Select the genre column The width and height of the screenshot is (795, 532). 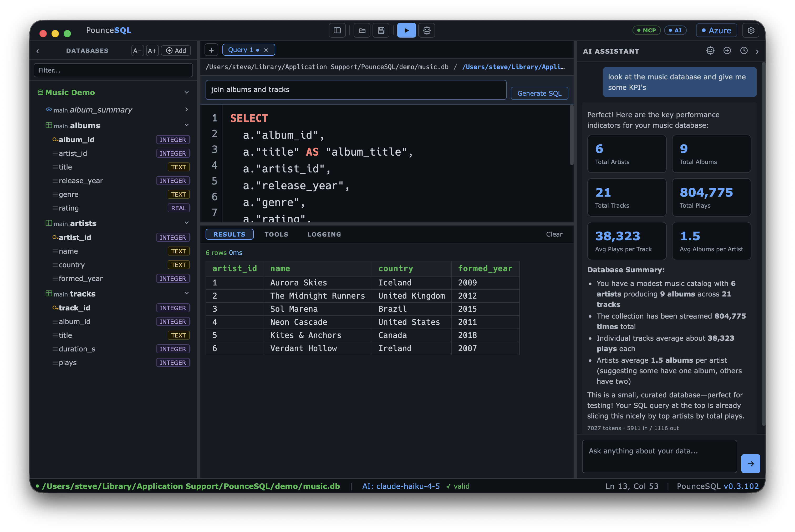(x=113, y=195)
